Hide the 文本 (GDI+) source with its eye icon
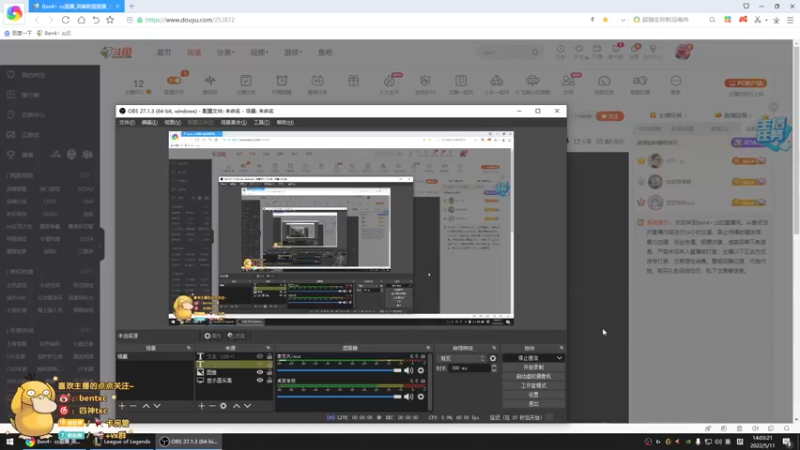The image size is (800, 450). pos(260,357)
